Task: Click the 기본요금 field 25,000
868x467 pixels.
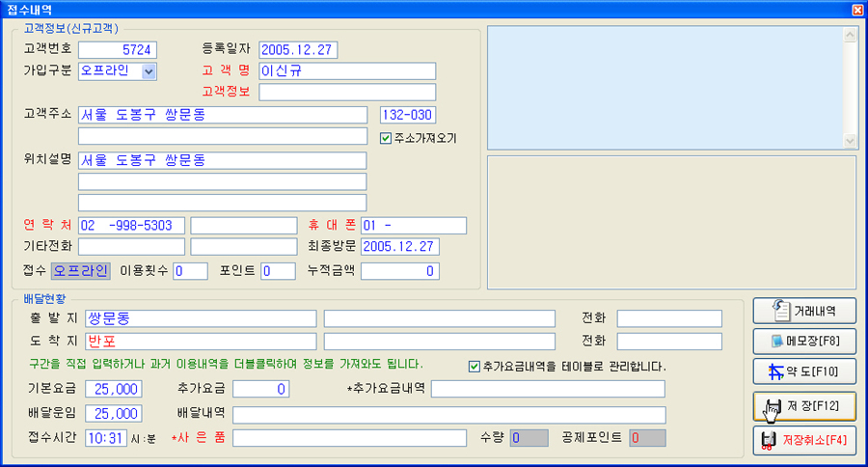Action: (114, 389)
